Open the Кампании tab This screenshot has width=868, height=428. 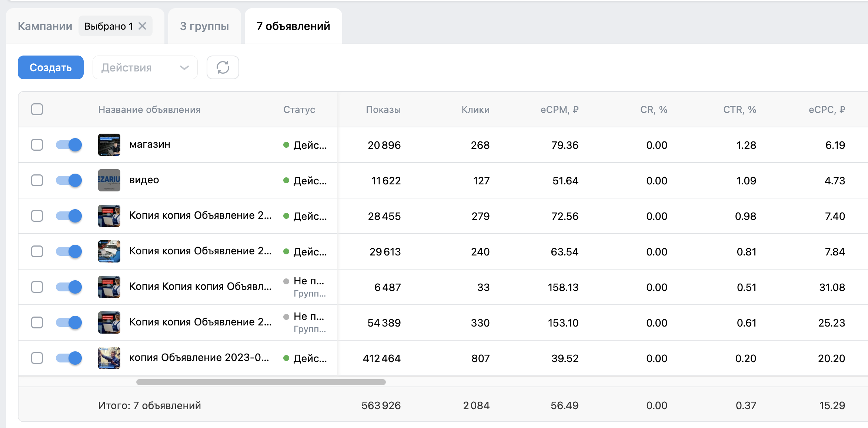coord(45,26)
